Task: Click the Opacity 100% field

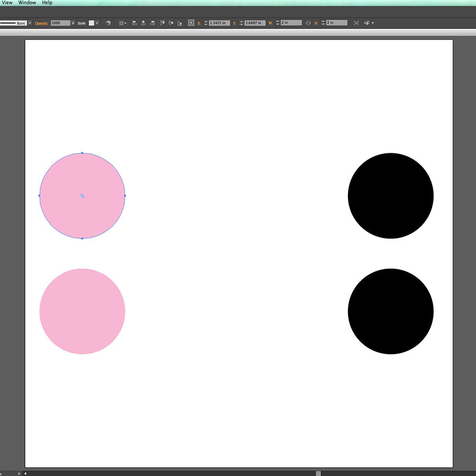Action: pos(60,23)
